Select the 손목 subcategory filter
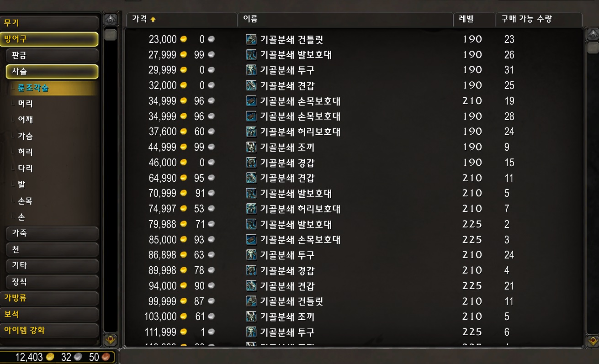Image resolution: width=599 pixels, height=364 pixels. pos(25,201)
